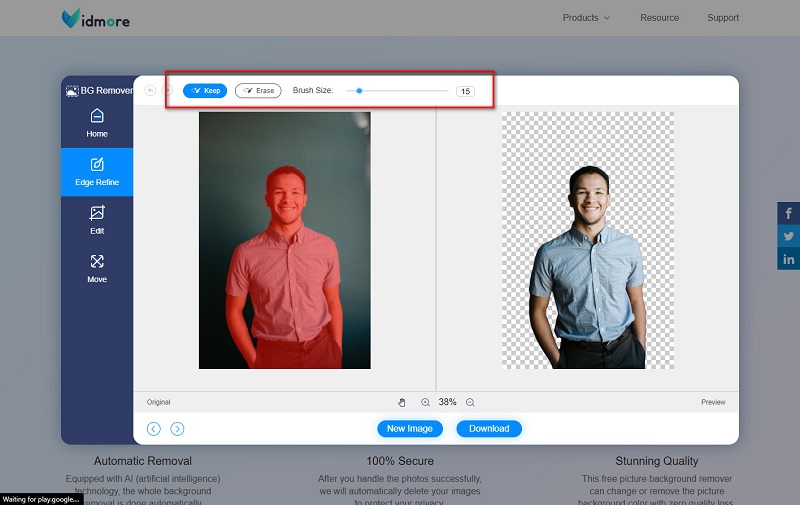Click the Download button
This screenshot has height=505, width=800.
tap(489, 429)
